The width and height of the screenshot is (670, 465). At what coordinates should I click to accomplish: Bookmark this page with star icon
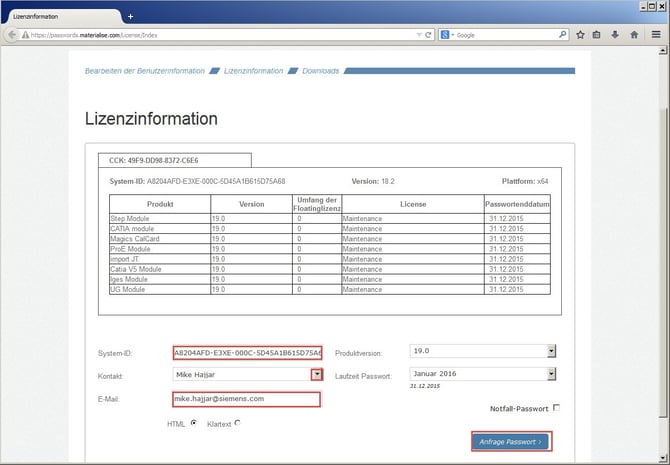pos(579,34)
